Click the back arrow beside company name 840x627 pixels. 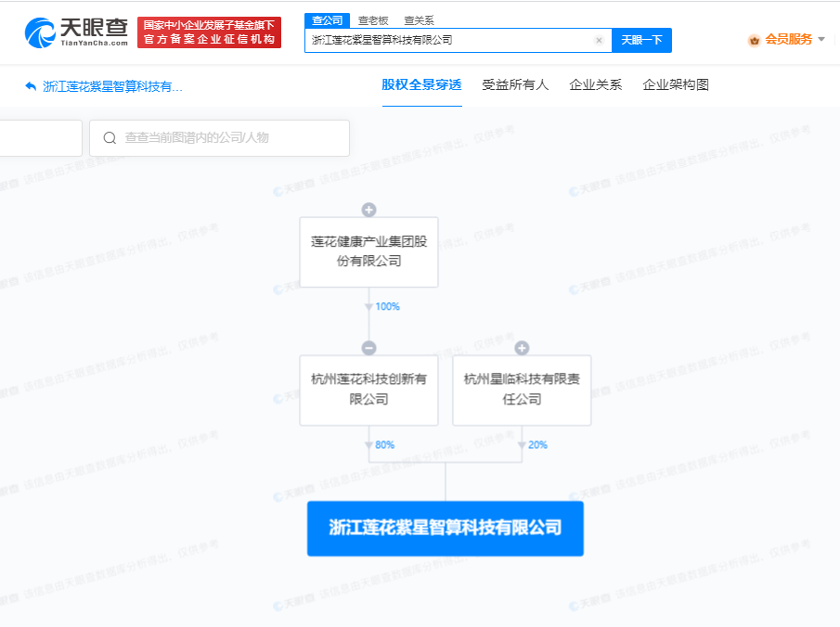tap(31, 86)
